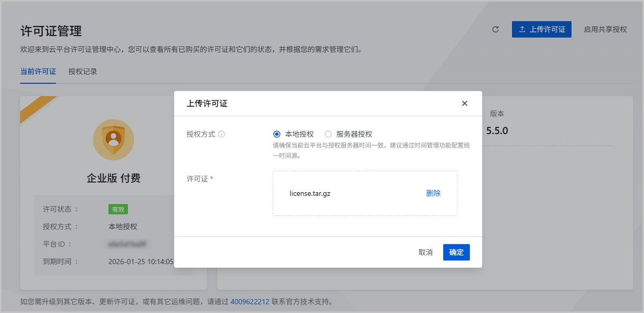Open the 授权记录 tab
644x313 pixels.
(x=83, y=71)
